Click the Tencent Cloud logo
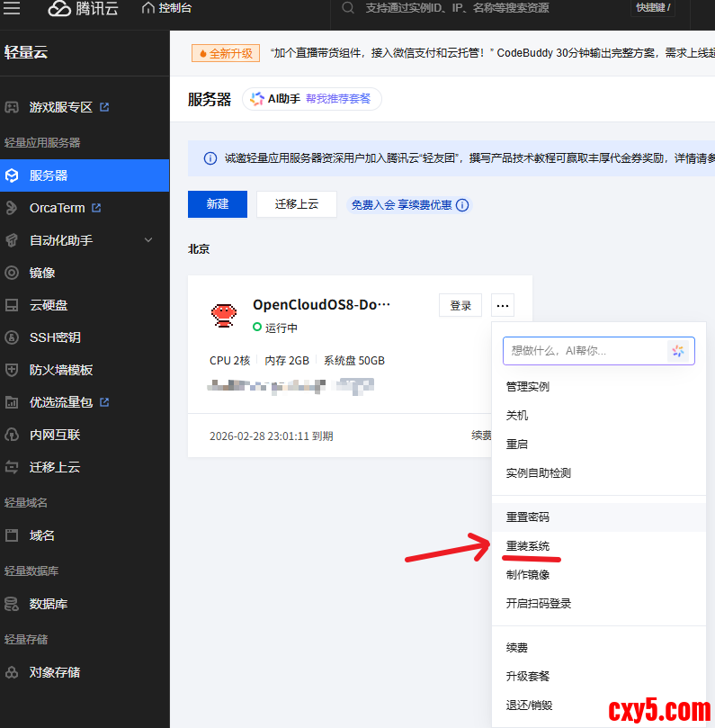The height and width of the screenshot is (728, 715). point(83,8)
